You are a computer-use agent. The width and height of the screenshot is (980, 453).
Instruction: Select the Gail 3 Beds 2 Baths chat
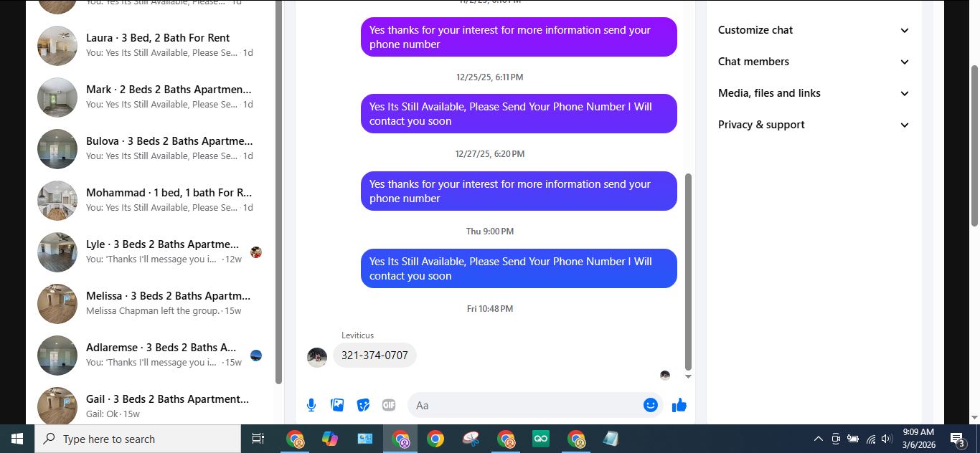pos(149,406)
